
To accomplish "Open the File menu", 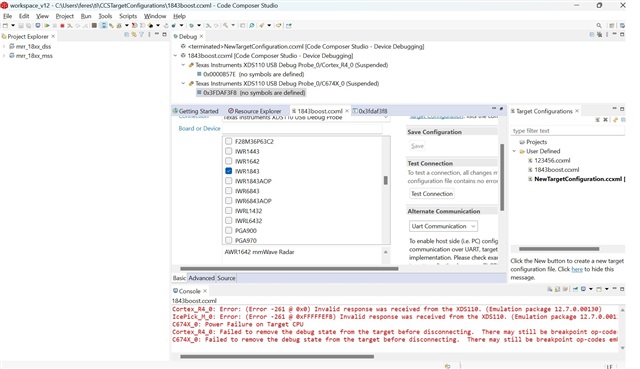I will tap(7, 16).
